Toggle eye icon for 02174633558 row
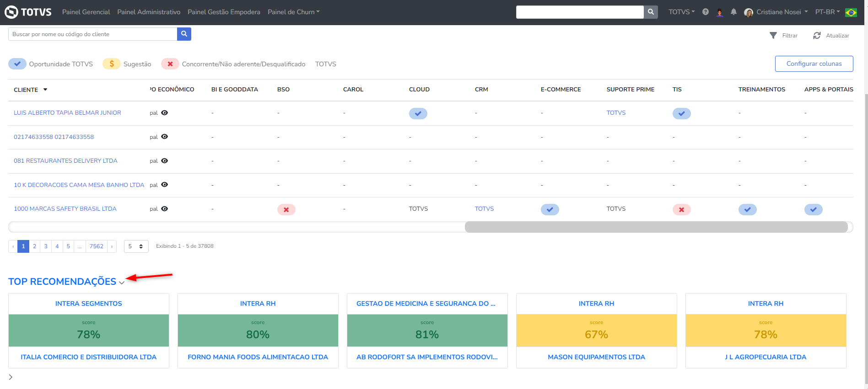 point(165,137)
